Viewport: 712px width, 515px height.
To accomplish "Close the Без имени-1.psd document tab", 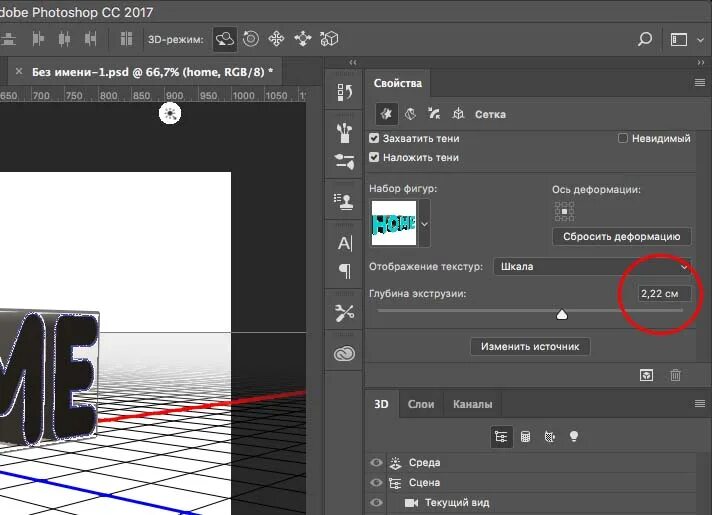I will (x=19, y=71).
